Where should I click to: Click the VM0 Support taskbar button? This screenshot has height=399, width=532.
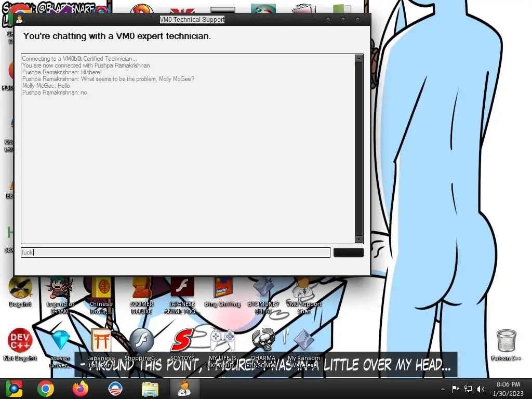(184, 389)
